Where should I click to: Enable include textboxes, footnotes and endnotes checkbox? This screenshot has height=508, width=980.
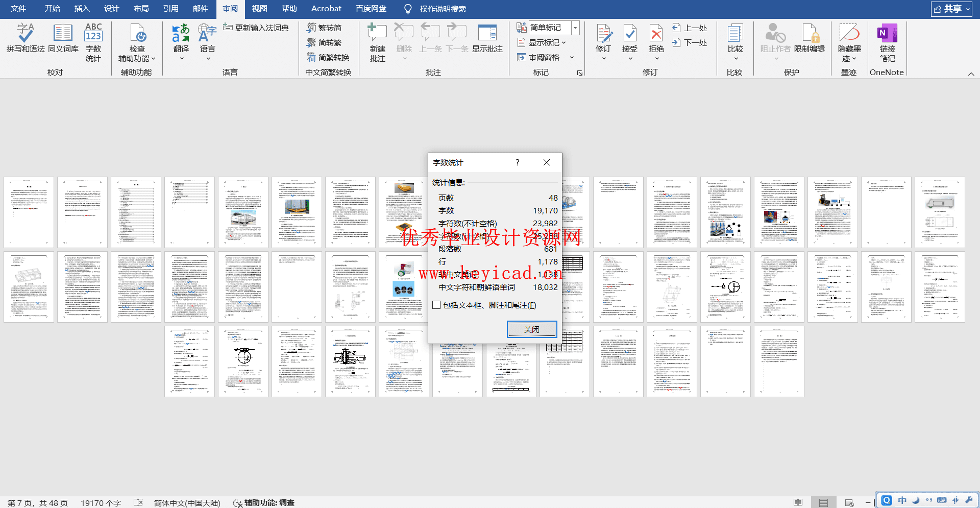click(436, 305)
